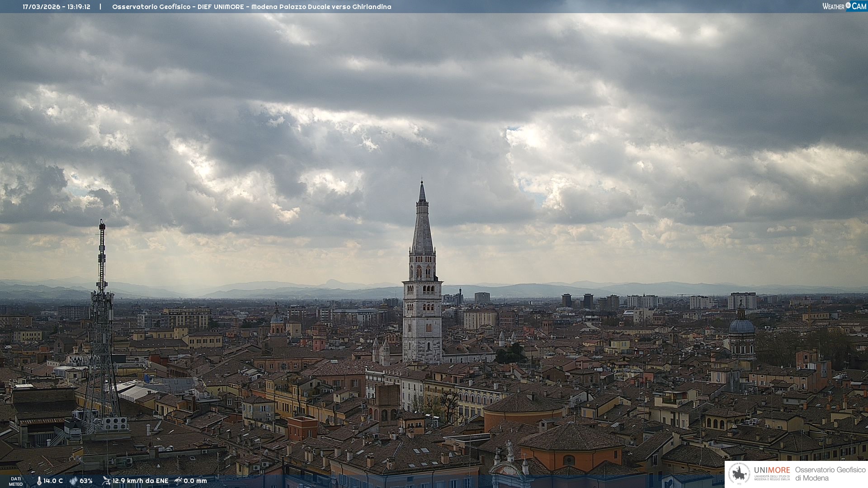Viewport: 868px width, 488px height.
Task: Click the 17/03/2026 date and time stamp
Action: [57, 7]
